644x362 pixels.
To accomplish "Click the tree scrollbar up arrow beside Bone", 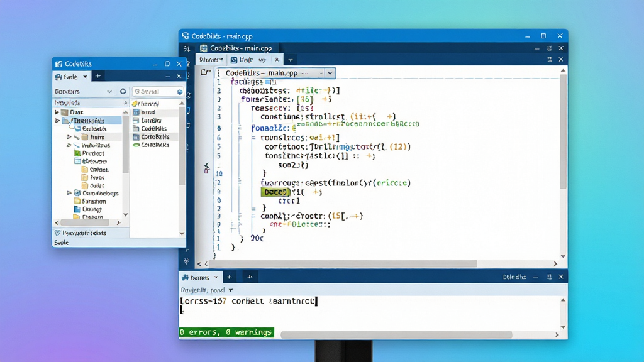I will click(x=125, y=112).
